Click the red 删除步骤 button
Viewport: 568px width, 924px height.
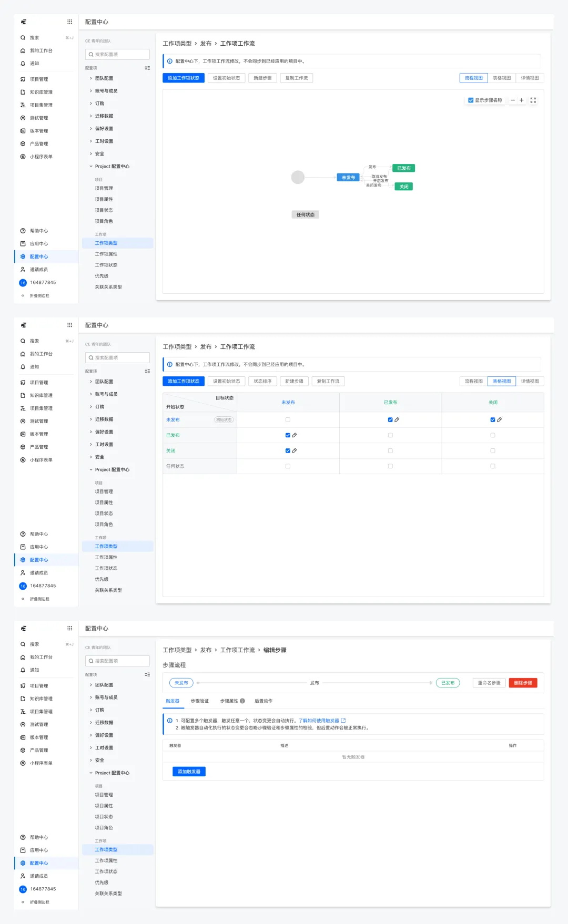523,683
